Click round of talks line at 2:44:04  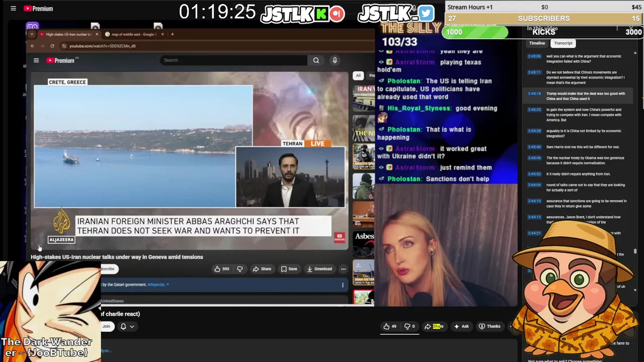577,188
